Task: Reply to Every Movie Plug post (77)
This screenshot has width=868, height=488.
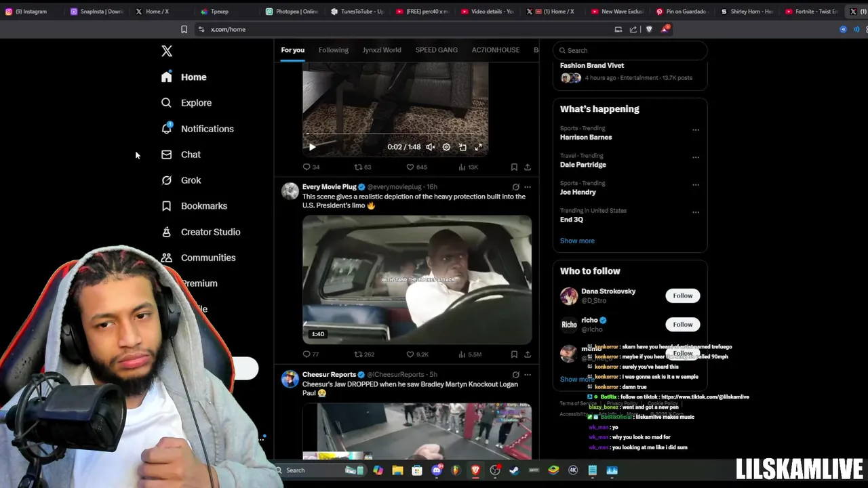Action: pyautogui.click(x=311, y=354)
